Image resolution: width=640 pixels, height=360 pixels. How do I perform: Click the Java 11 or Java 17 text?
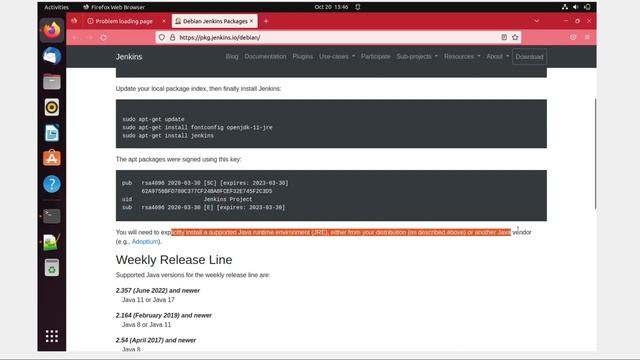[148, 300]
